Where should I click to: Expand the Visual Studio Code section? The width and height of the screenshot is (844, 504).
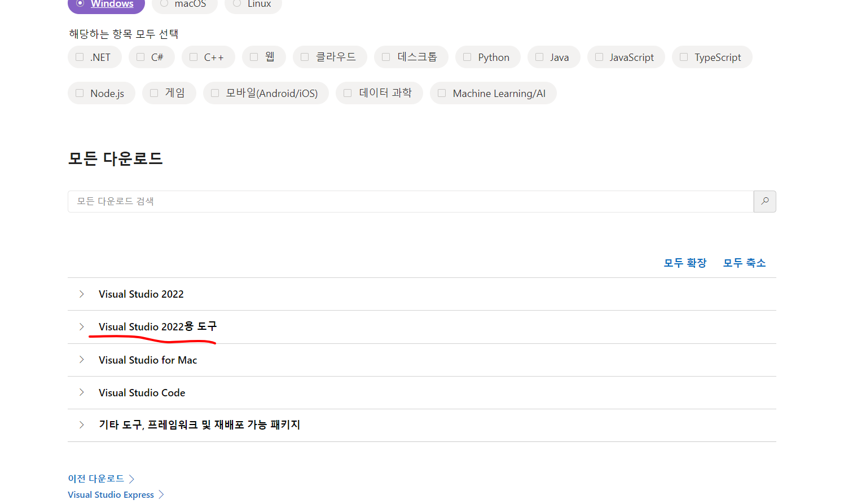(422, 392)
